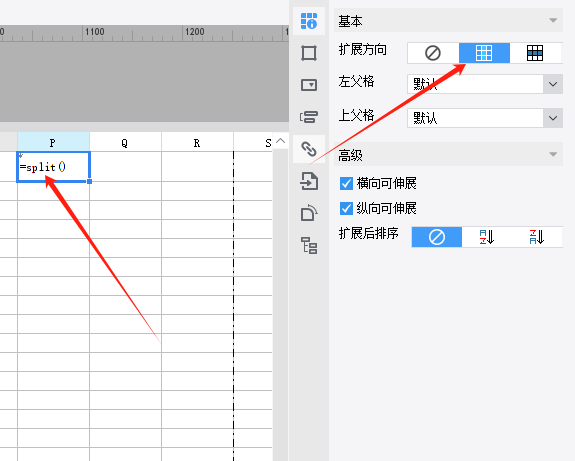Viewport: 575px width, 461px height.
Task: Select no expansion direction option
Action: point(433,53)
